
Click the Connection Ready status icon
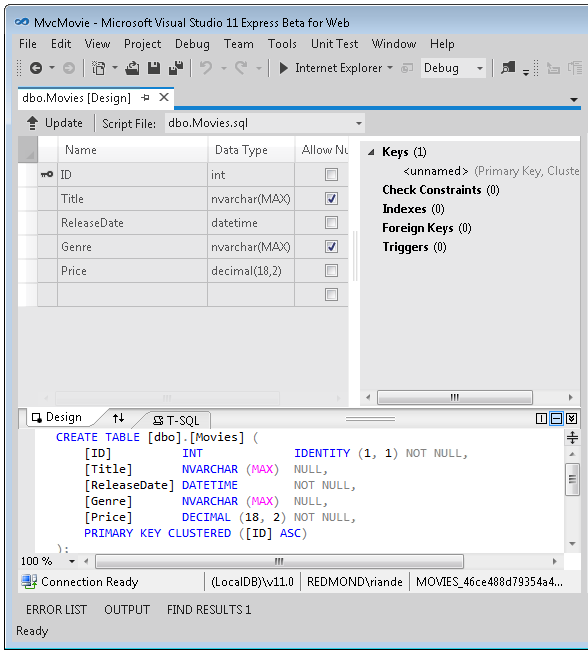(x=29, y=581)
